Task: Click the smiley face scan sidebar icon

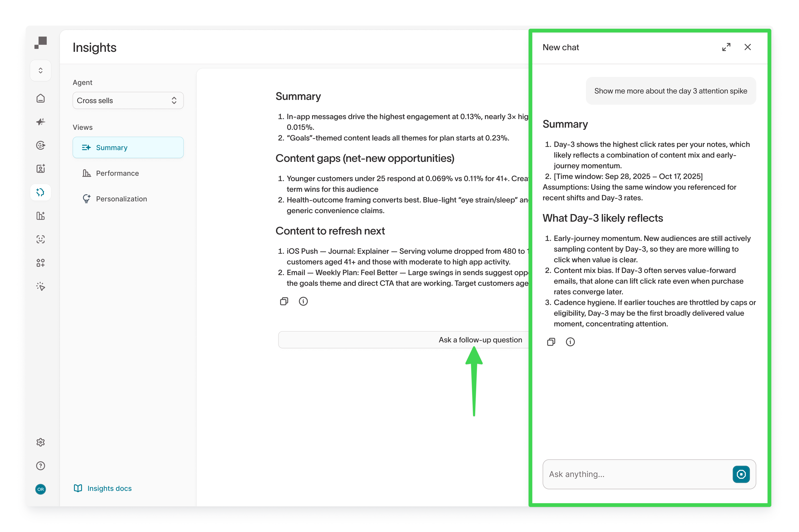Action: coord(40,239)
